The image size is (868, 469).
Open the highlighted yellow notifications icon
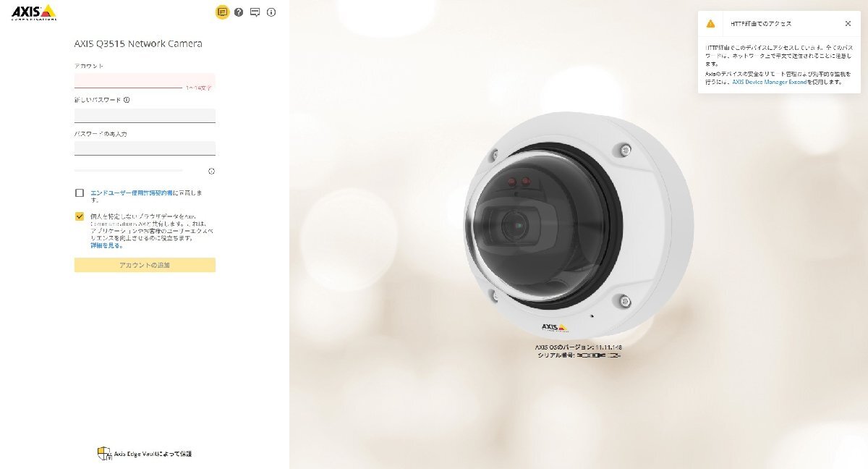click(223, 12)
